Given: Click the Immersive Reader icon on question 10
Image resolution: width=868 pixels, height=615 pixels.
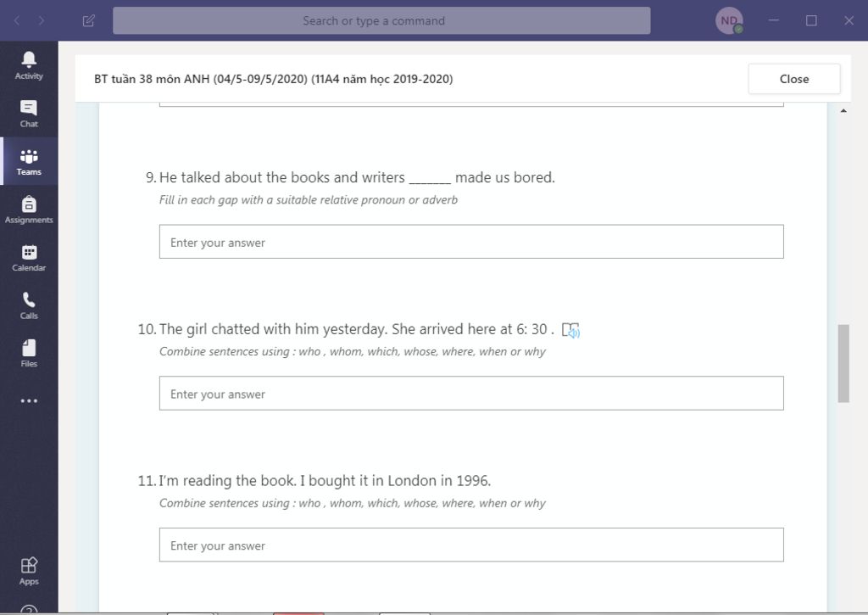Looking at the screenshot, I should 570,330.
